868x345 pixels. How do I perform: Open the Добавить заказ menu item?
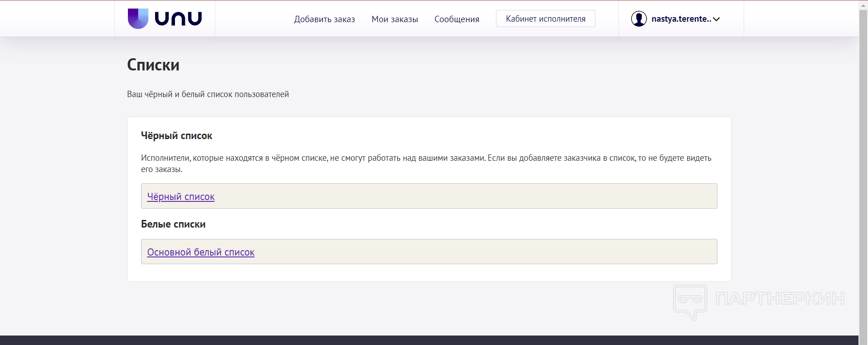[x=324, y=19]
